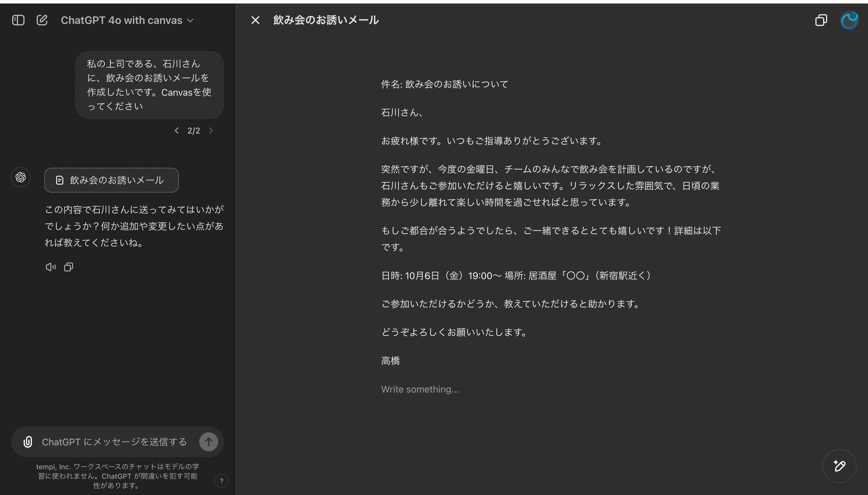Copy canvas content using top-right copy icon
This screenshot has height=495, width=868.
(x=821, y=20)
